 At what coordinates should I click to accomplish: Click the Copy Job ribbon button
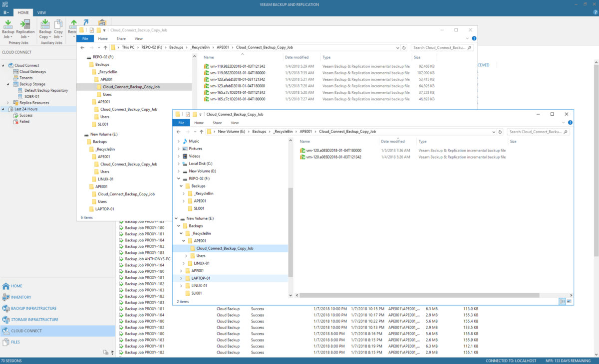(58, 29)
